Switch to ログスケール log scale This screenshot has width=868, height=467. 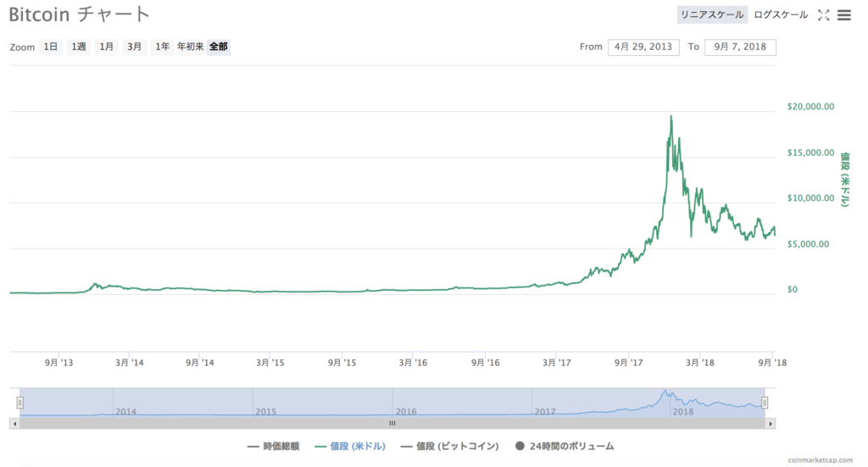click(781, 15)
